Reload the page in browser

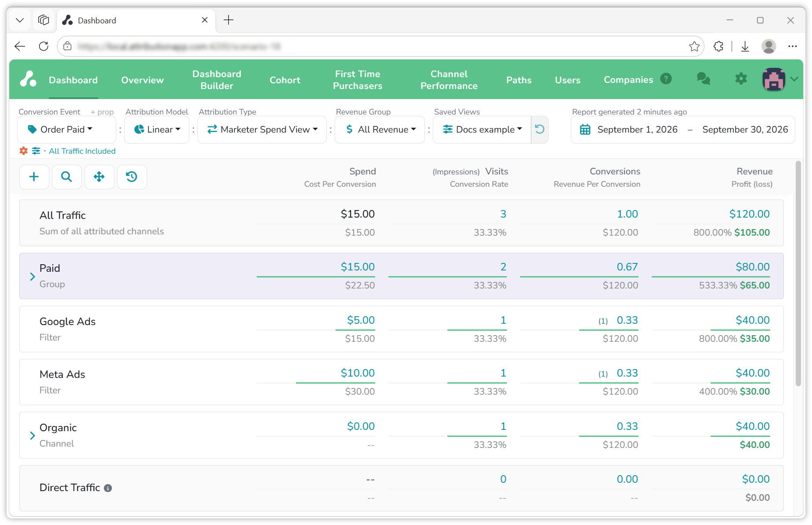pos(44,46)
